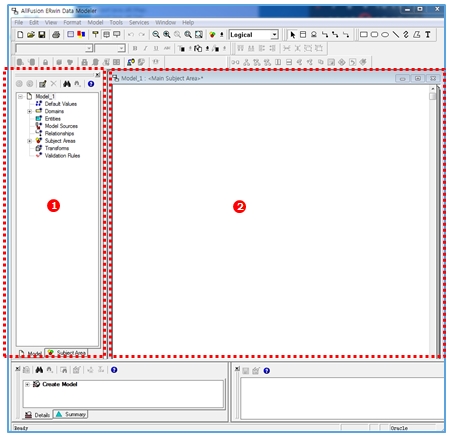Click the blue Help icon in Advisories pane
Screen dimensions: 453x438
tap(267, 371)
